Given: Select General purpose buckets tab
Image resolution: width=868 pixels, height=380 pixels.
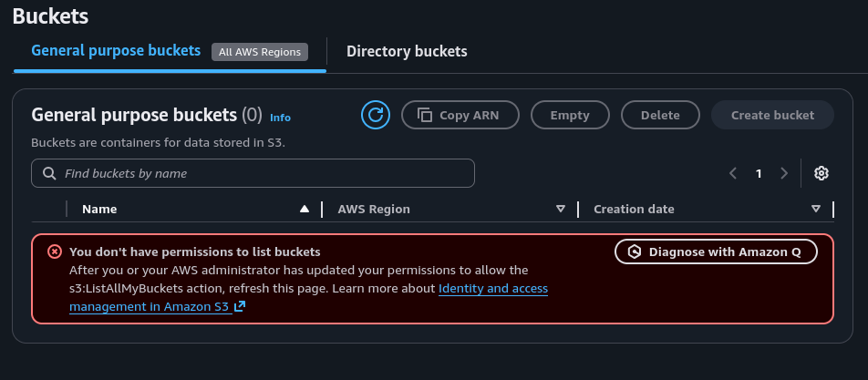Looking at the screenshot, I should [116, 50].
